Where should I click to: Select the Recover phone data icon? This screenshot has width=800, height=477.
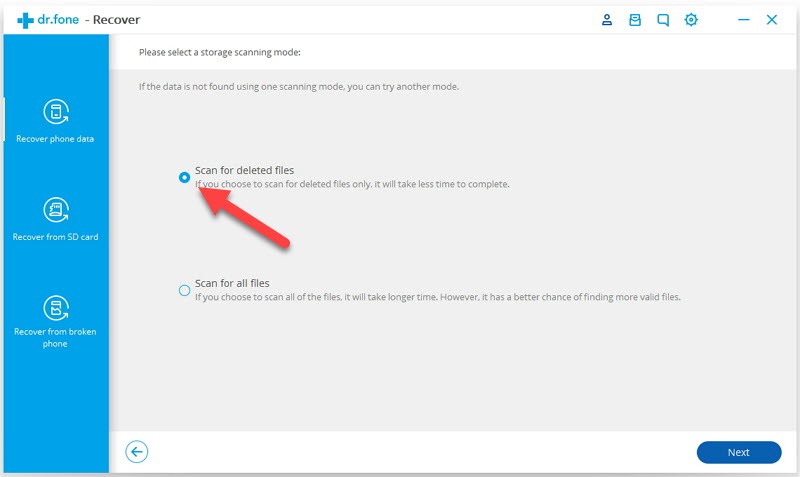pyautogui.click(x=56, y=112)
